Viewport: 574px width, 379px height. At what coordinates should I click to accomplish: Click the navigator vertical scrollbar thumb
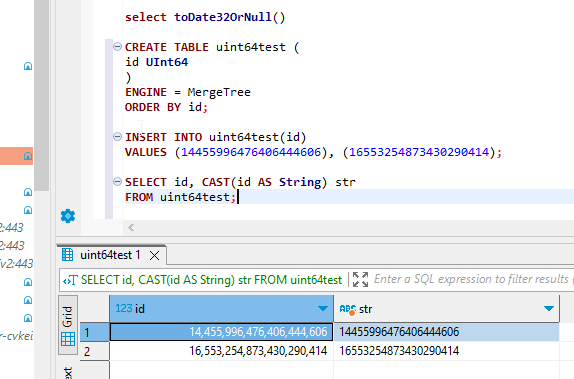(42, 95)
